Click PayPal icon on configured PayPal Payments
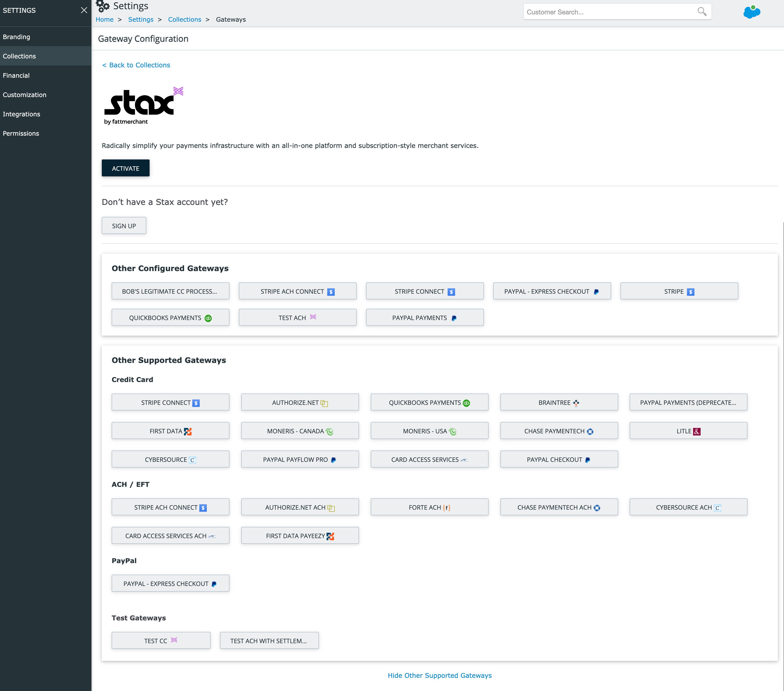784x691 pixels. [454, 318]
